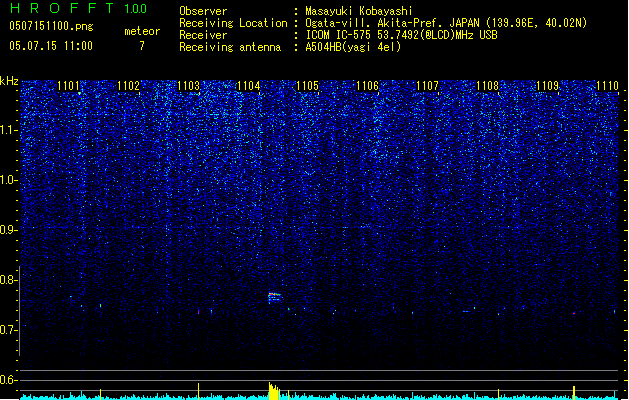Click time marker 1101
The image size is (629, 400).
point(69,86)
